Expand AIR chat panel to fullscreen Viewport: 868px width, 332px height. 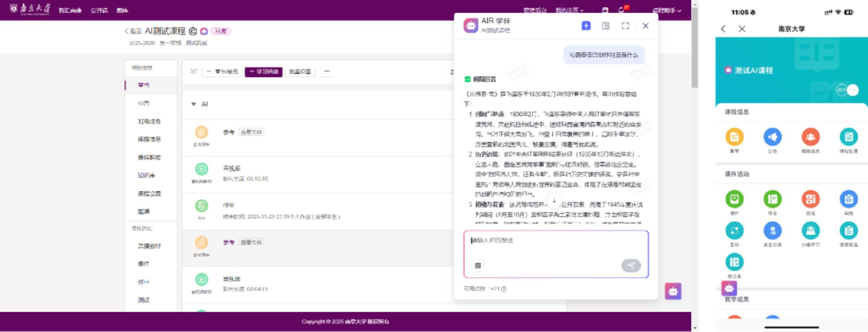click(x=625, y=26)
